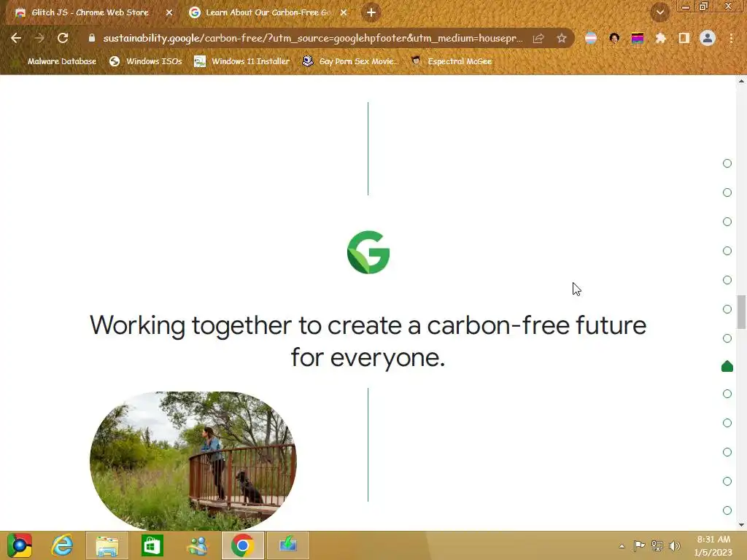This screenshot has height=560, width=747.
Task: Reload the sustainability.google page
Action: (x=63, y=38)
